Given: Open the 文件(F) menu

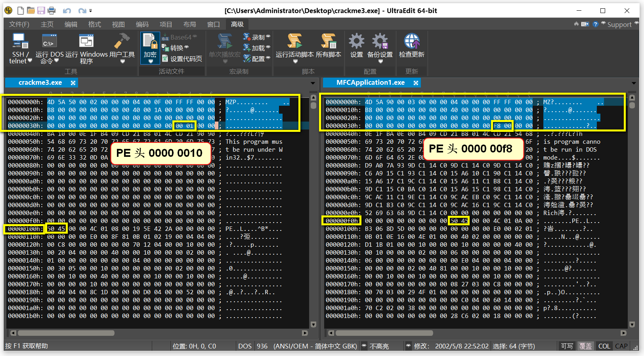Looking at the screenshot, I should coord(19,24).
